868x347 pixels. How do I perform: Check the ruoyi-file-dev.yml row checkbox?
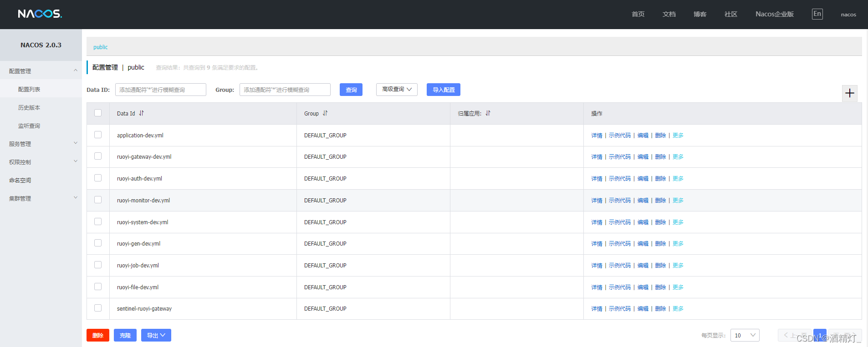point(98,287)
